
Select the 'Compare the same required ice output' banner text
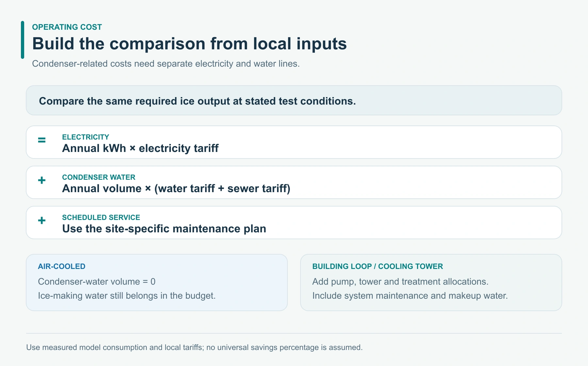coord(197,101)
